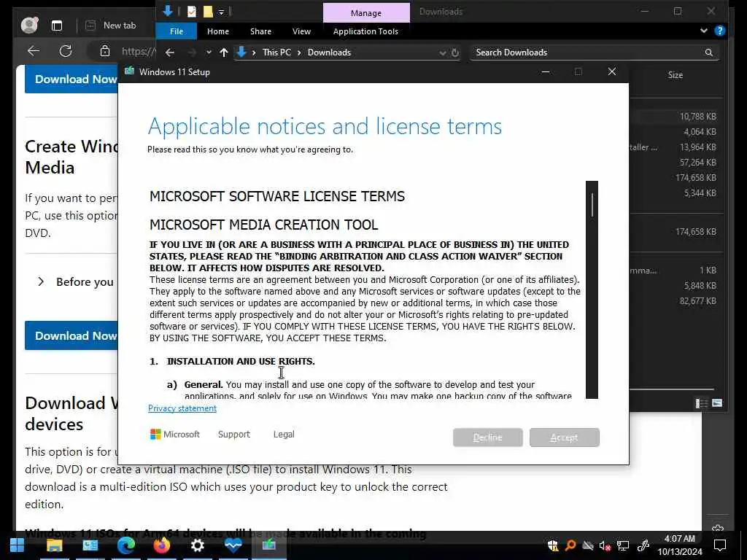Click the Windows 11 Setup taskbar icon
Viewport: 747px width, 560px height.
268,545
